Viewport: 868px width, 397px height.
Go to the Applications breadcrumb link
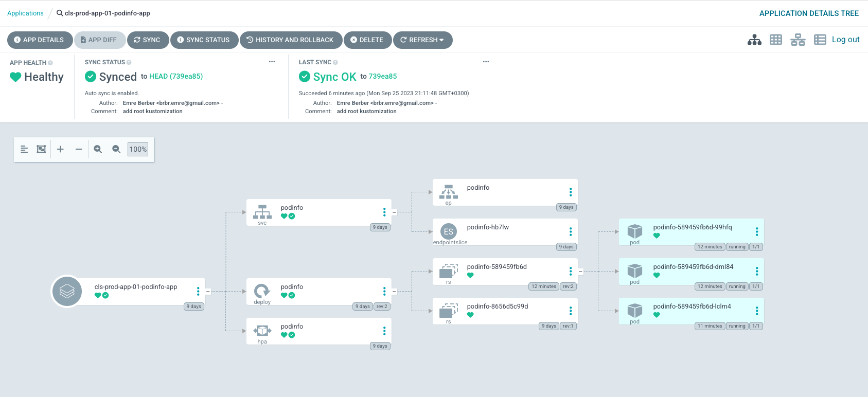coord(25,13)
